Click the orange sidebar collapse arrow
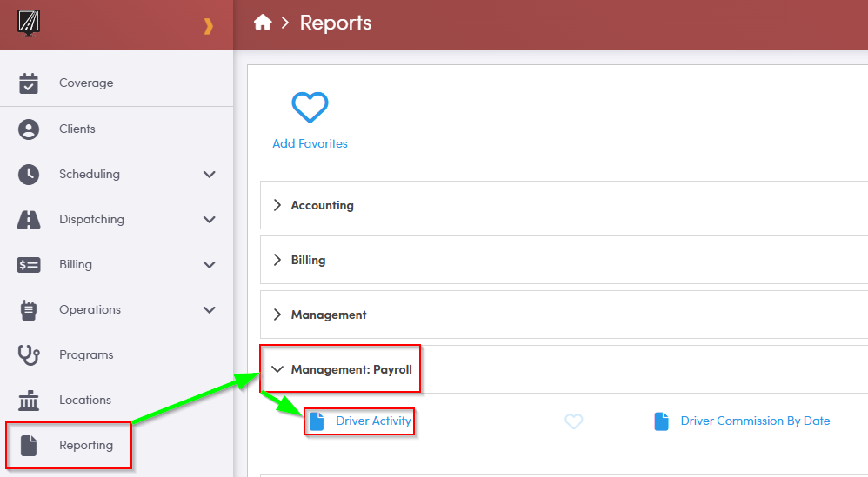 [x=208, y=26]
